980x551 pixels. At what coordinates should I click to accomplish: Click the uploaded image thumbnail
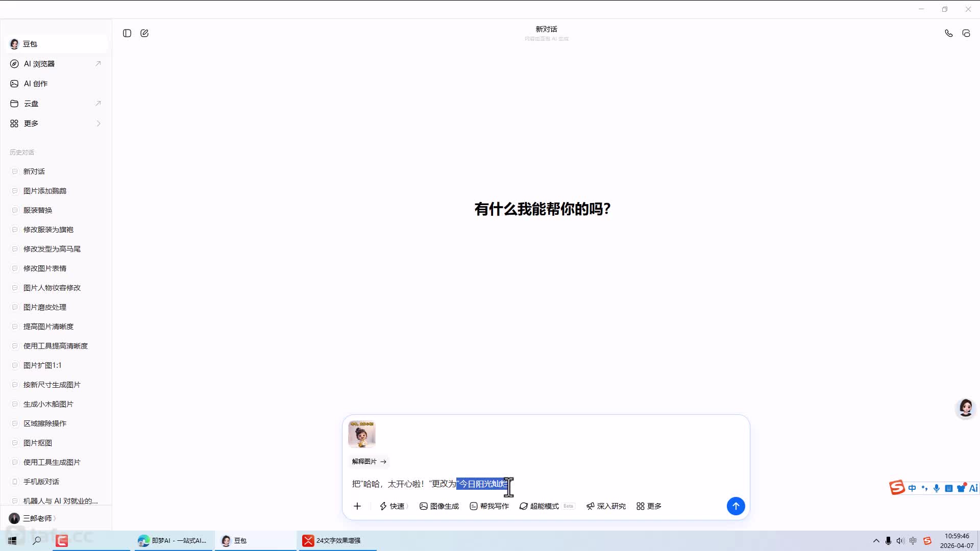361,434
